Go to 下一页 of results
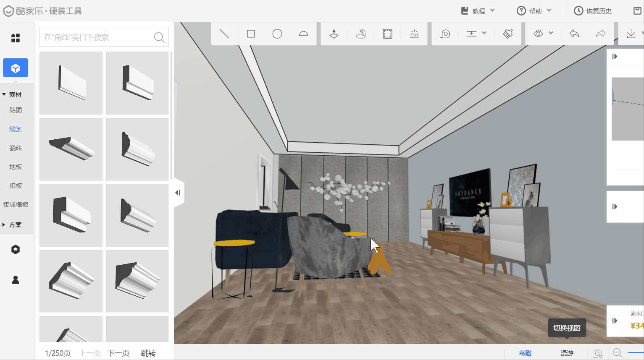644x360 pixels. 118,353
